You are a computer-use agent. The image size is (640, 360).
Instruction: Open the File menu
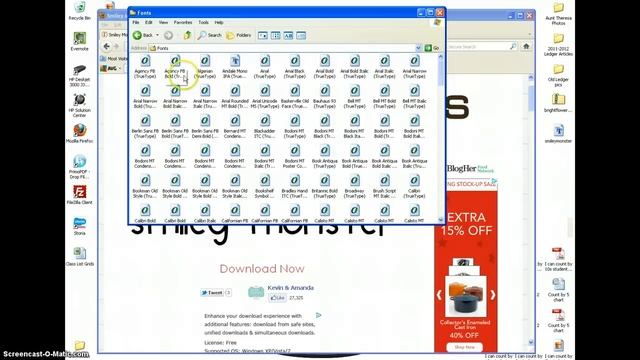pos(136,22)
